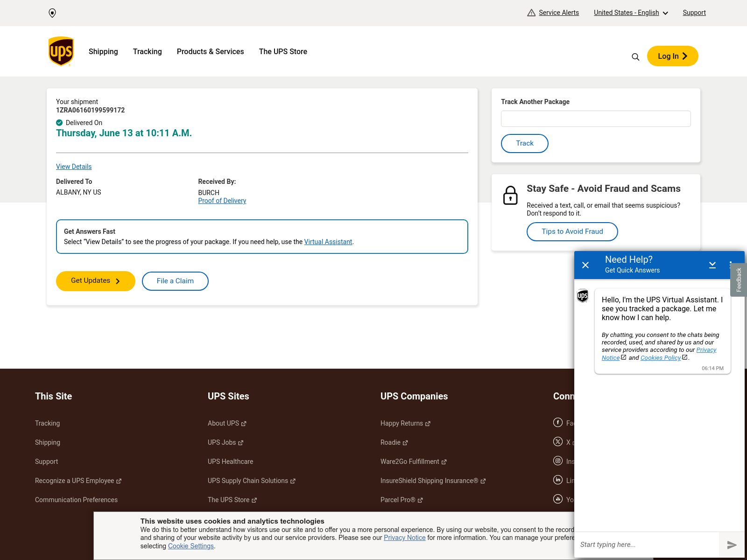
Task: Open the Service Alerts link
Action: click(558, 13)
